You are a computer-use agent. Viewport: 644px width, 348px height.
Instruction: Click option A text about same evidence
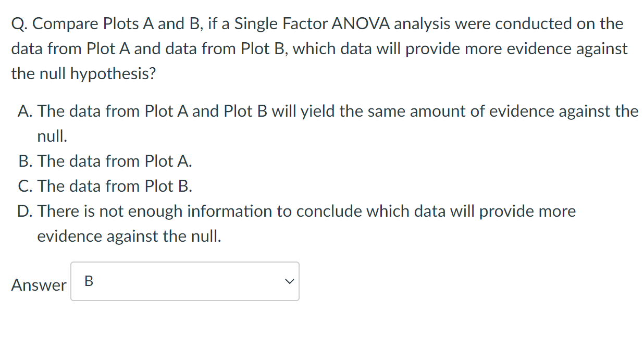pyautogui.click(x=328, y=123)
